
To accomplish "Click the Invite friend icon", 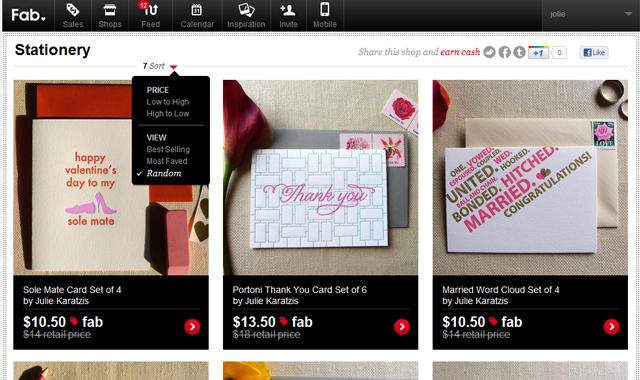I will coord(288,10).
